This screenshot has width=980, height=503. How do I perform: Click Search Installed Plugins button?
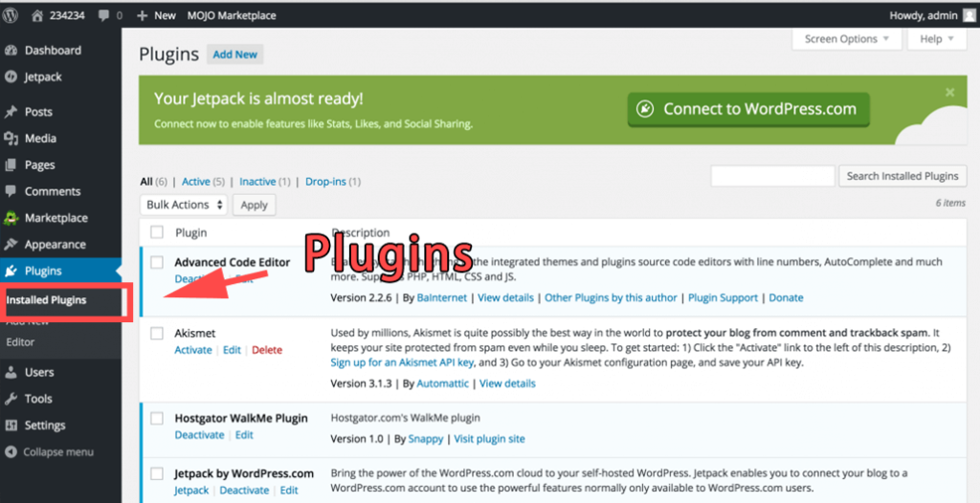click(x=902, y=176)
